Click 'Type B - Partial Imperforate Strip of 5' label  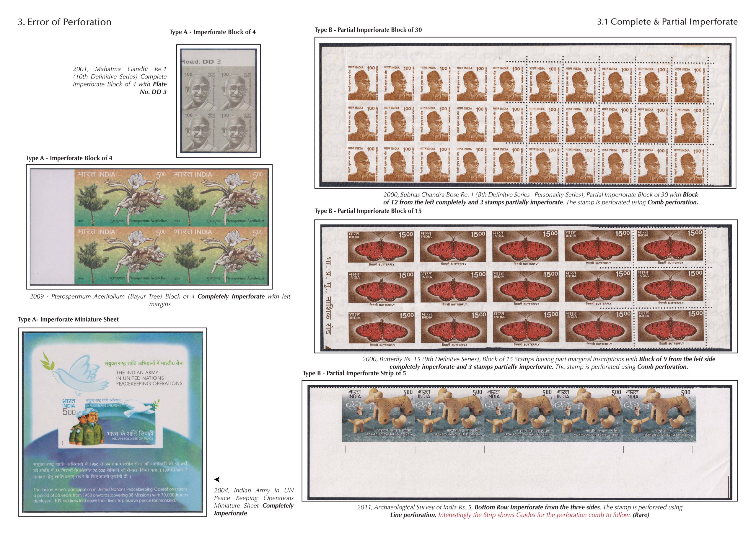(x=354, y=373)
